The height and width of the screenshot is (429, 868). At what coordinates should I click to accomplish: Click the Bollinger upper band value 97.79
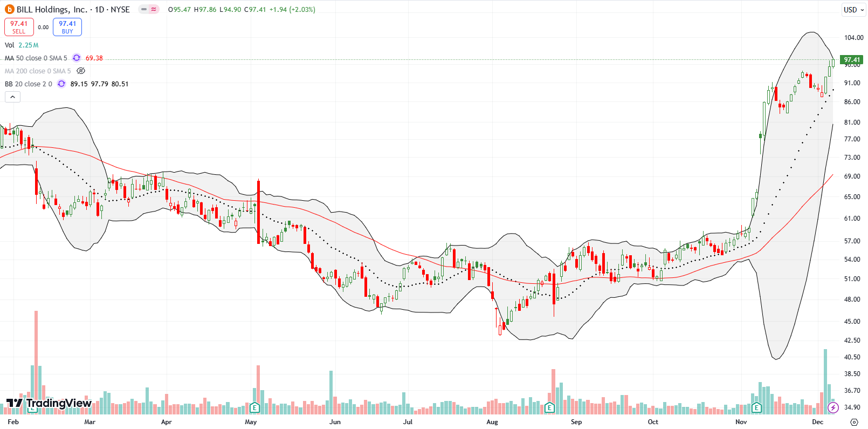(x=99, y=84)
